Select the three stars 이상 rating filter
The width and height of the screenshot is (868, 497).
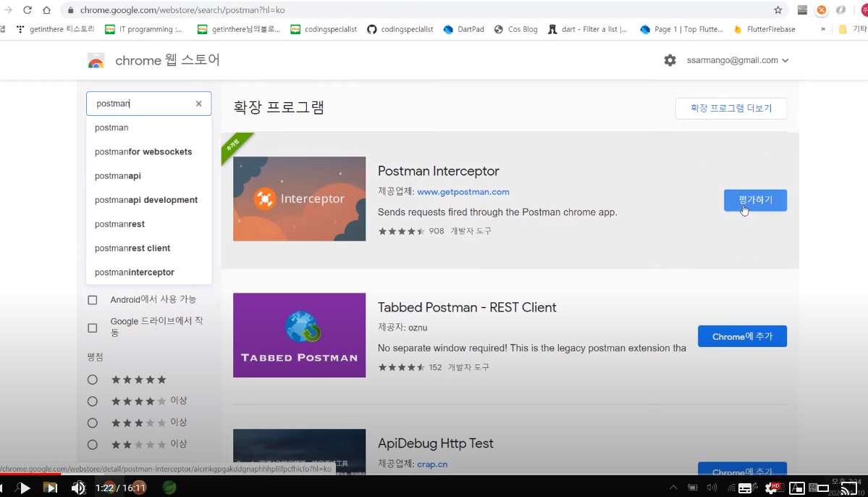pyautogui.click(x=93, y=423)
